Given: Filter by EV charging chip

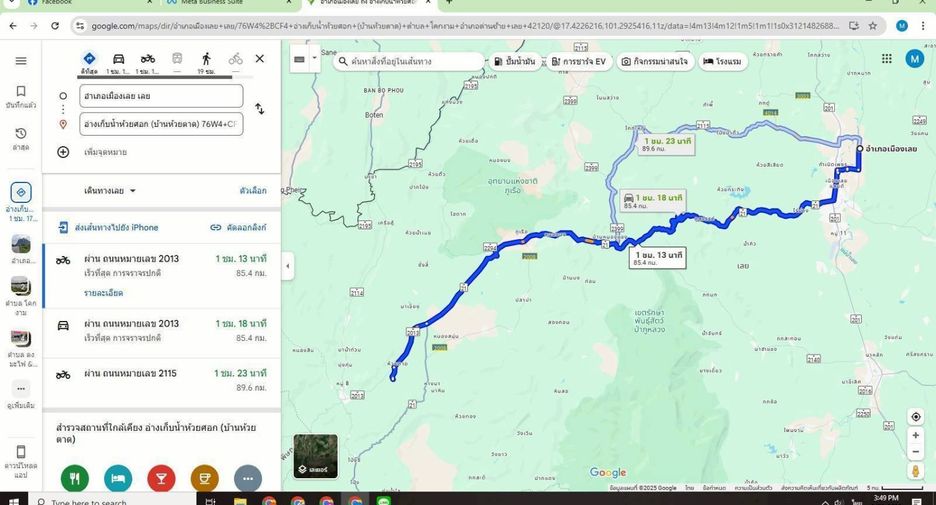Looking at the screenshot, I should 579,61.
